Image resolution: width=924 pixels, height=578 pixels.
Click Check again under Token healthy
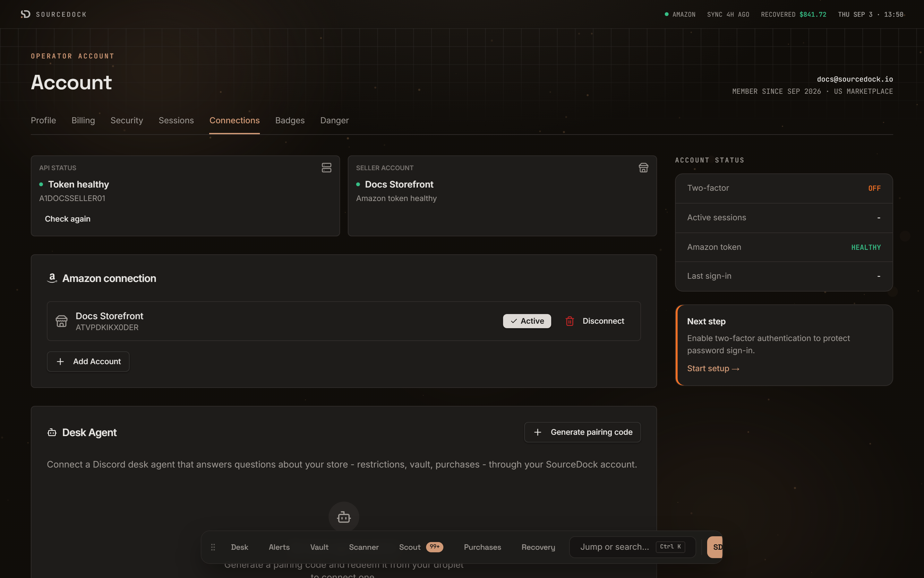click(x=68, y=219)
